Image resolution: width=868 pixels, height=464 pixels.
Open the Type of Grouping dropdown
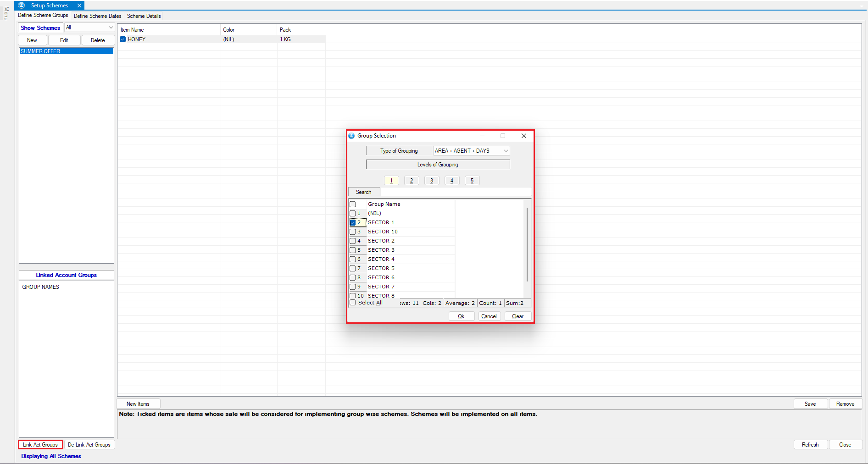click(x=506, y=151)
